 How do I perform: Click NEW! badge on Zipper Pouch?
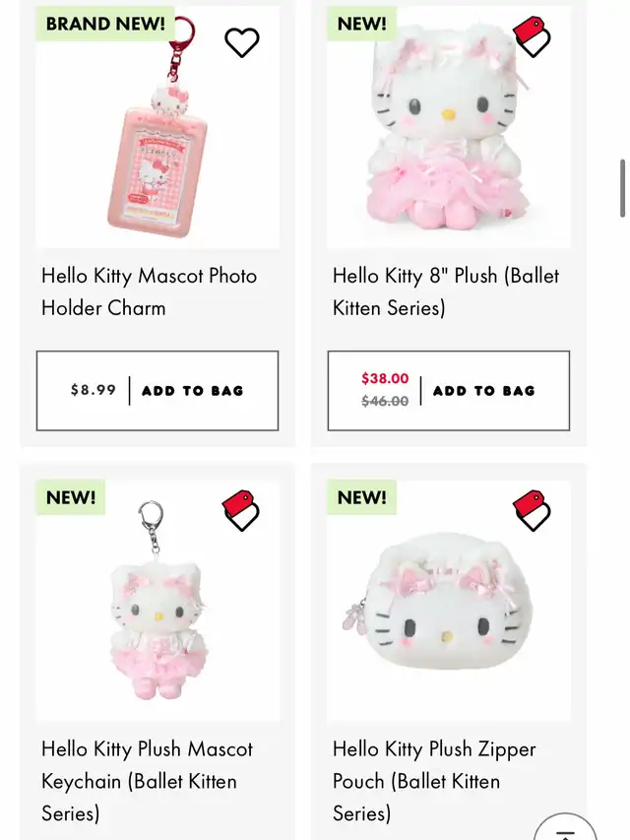click(361, 497)
